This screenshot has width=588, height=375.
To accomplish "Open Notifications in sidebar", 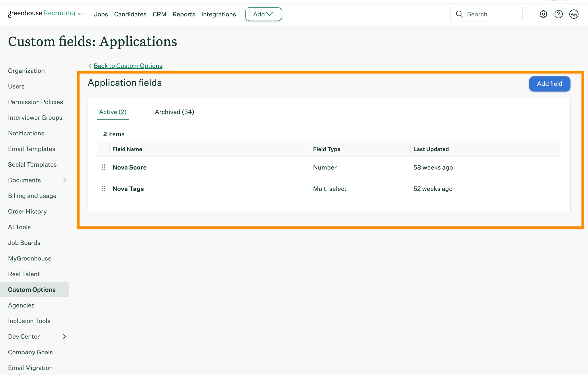I will (x=26, y=133).
